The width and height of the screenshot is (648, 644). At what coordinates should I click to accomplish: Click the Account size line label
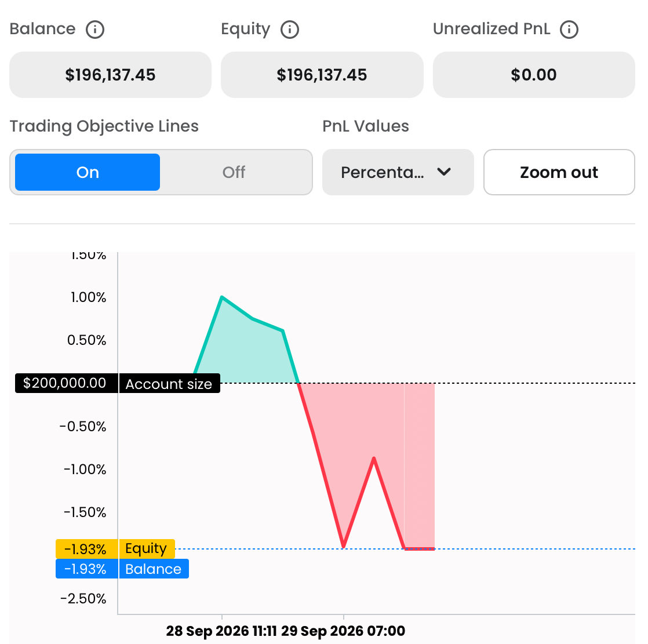(169, 383)
